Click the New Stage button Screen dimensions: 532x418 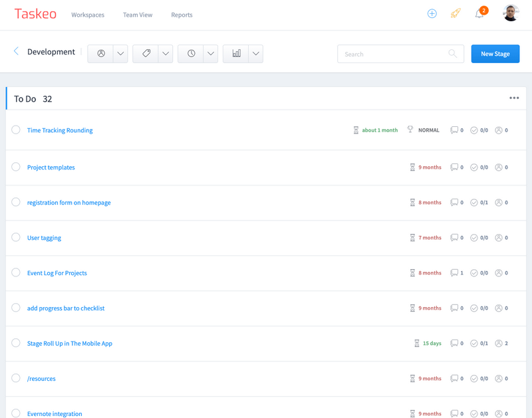pos(495,54)
